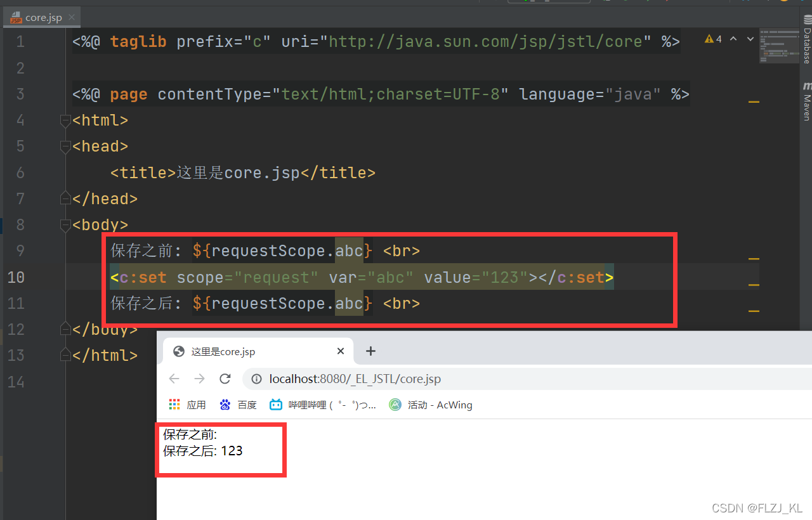Screen dimensions: 812x520
Task: Click 保存之后 expression on line 11
Action: 265,304
